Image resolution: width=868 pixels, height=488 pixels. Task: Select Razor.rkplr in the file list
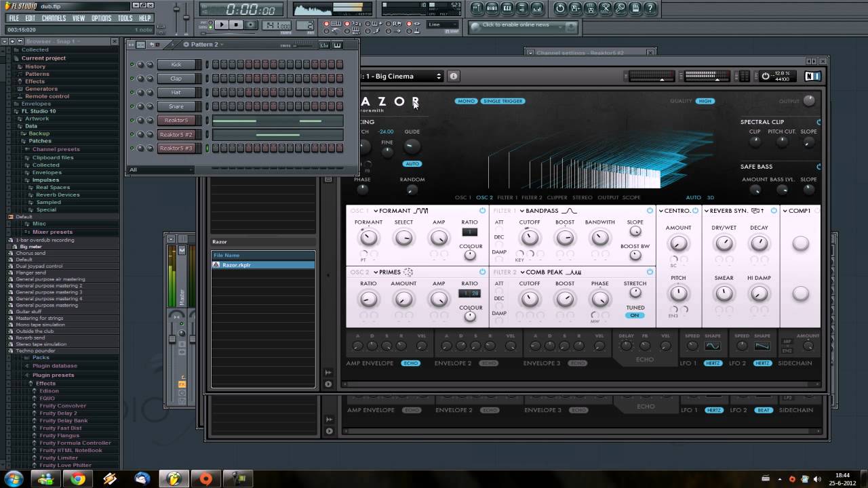click(x=263, y=264)
